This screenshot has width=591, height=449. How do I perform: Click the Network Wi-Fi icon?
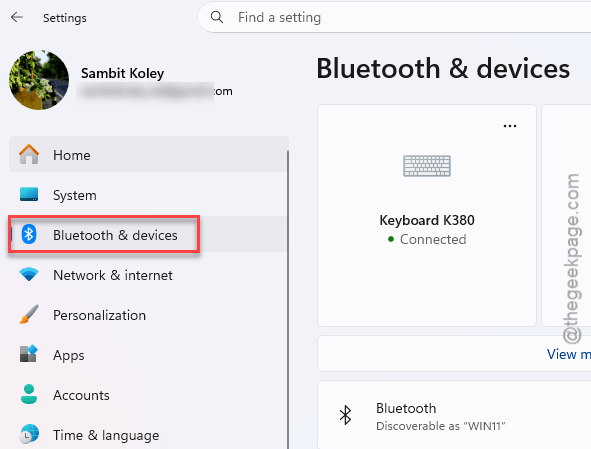point(29,274)
